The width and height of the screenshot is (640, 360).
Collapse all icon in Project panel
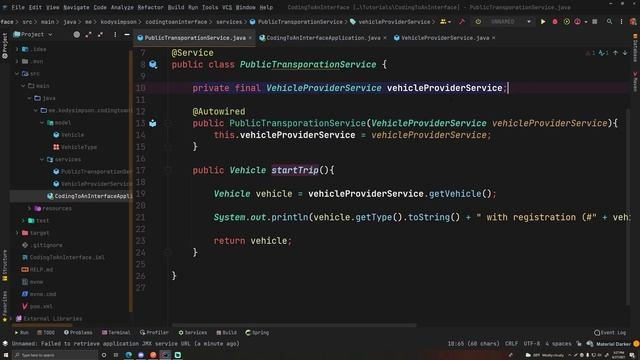[100, 35]
